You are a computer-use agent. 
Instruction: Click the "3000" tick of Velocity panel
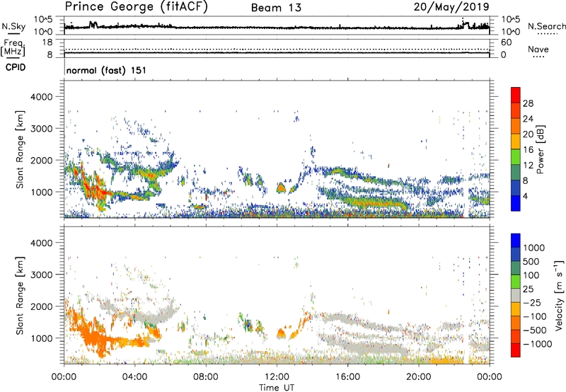tap(41, 275)
